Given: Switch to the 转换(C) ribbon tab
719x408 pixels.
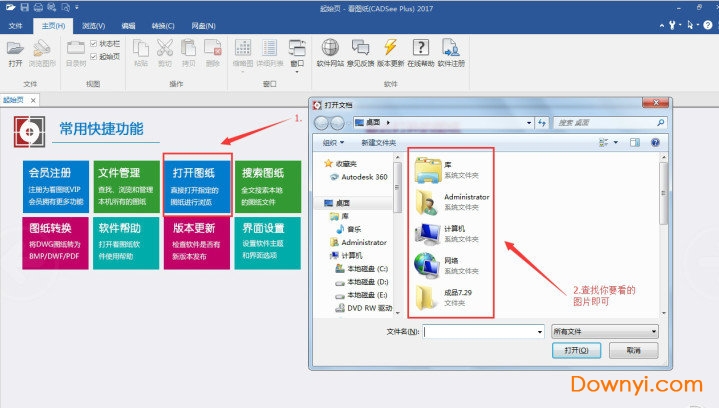Looking at the screenshot, I should click(x=163, y=26).
